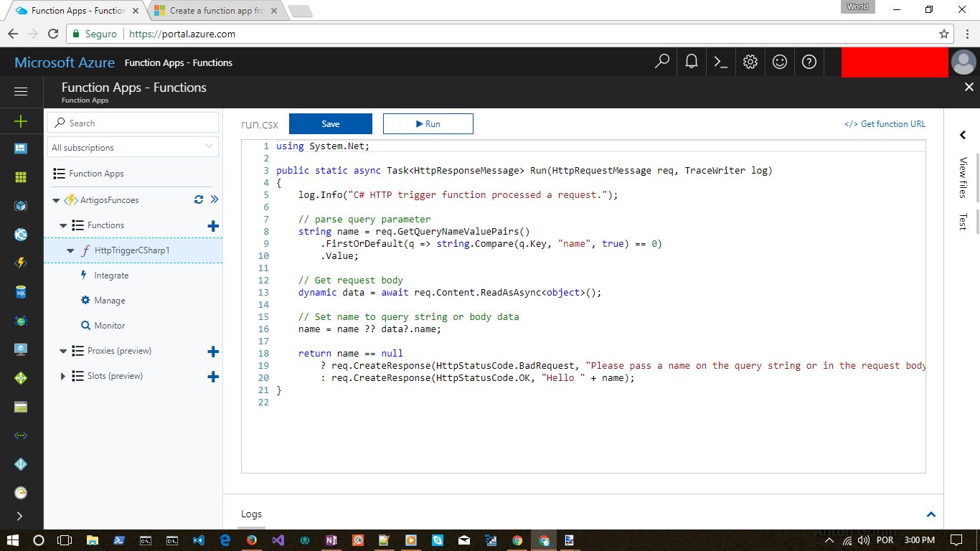
Task: Click the Save button
Action: tap(331, 123)
